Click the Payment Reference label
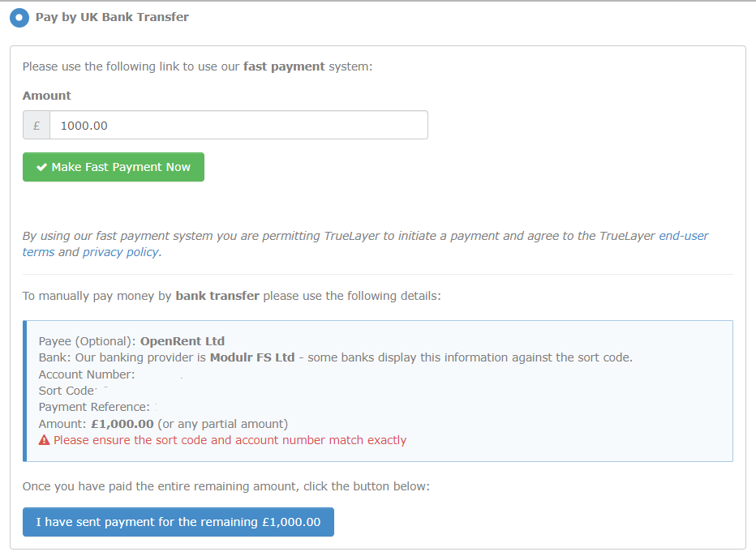The height and width of the screenshot is (556, 756). 94,407
